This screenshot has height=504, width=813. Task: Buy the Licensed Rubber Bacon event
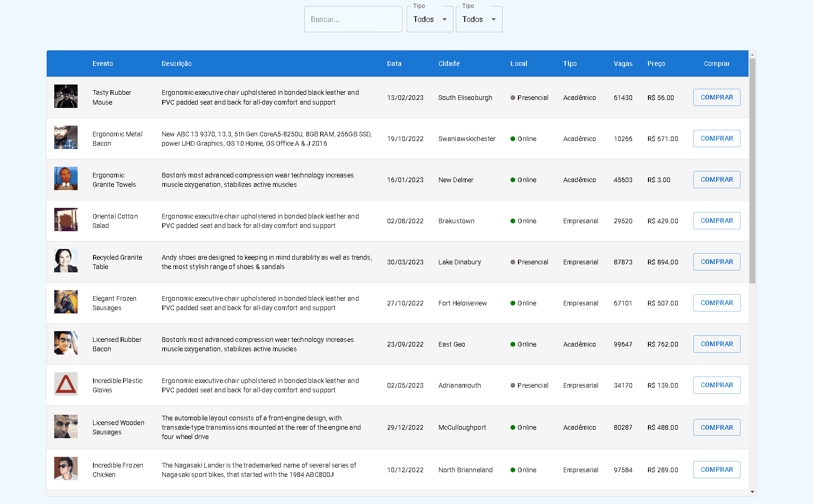(x=717, y=344)
